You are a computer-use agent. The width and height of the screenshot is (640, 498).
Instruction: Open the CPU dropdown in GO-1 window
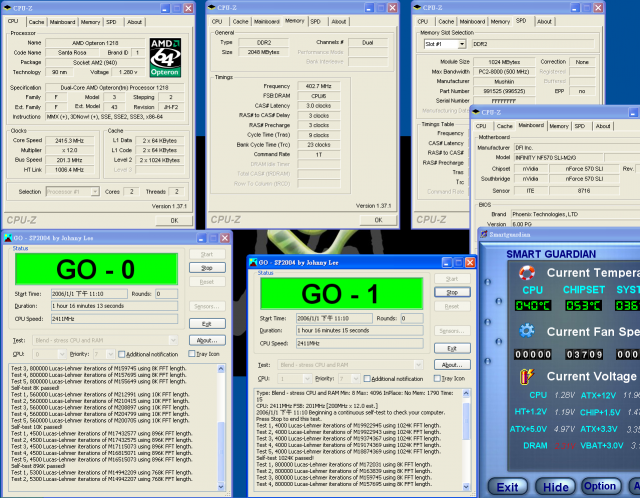pyautogui.click(x=307, y=379)
